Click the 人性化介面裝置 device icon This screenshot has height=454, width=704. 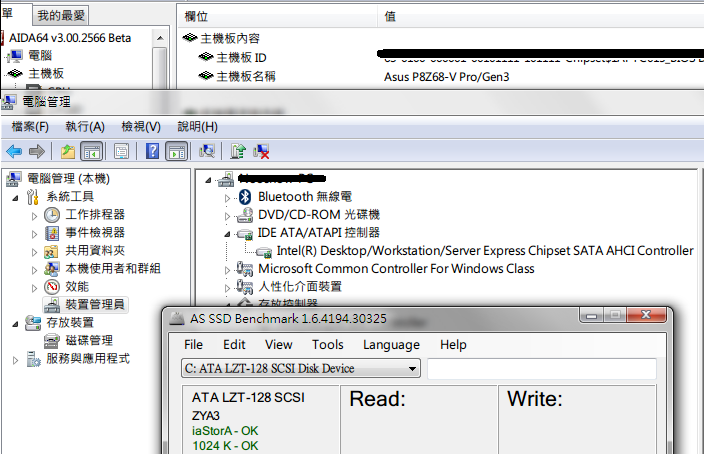[245, 287]
